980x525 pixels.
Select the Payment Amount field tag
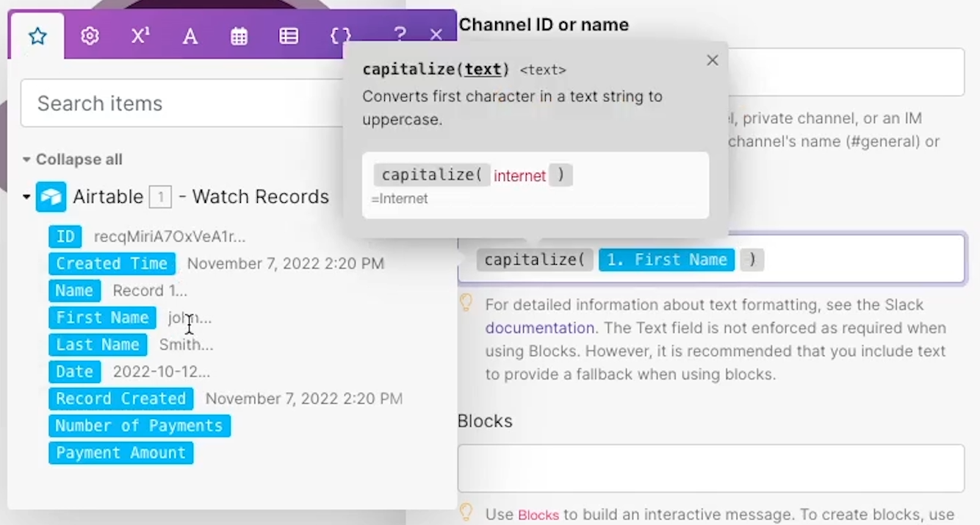(x=120, y=453)
